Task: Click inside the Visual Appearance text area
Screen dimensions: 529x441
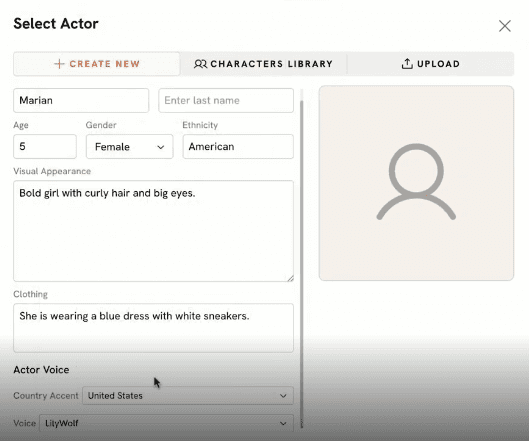Action: click(x=154, y=231)
